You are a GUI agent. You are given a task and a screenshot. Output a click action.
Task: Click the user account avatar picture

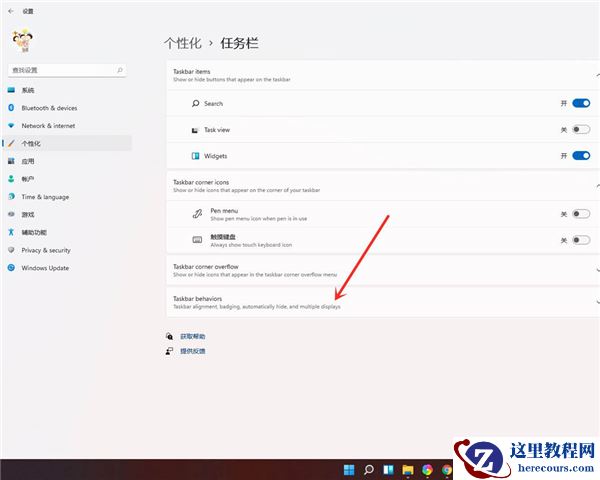tap(23, 40)
